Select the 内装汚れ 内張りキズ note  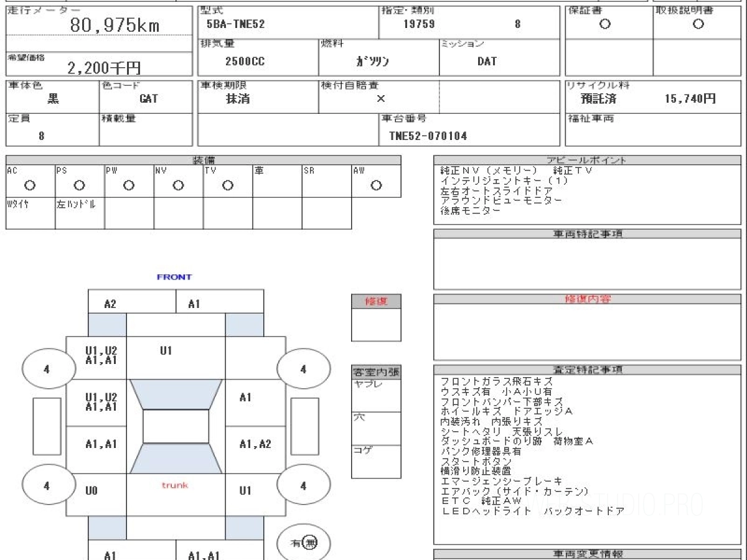click(x=491, y=421)
